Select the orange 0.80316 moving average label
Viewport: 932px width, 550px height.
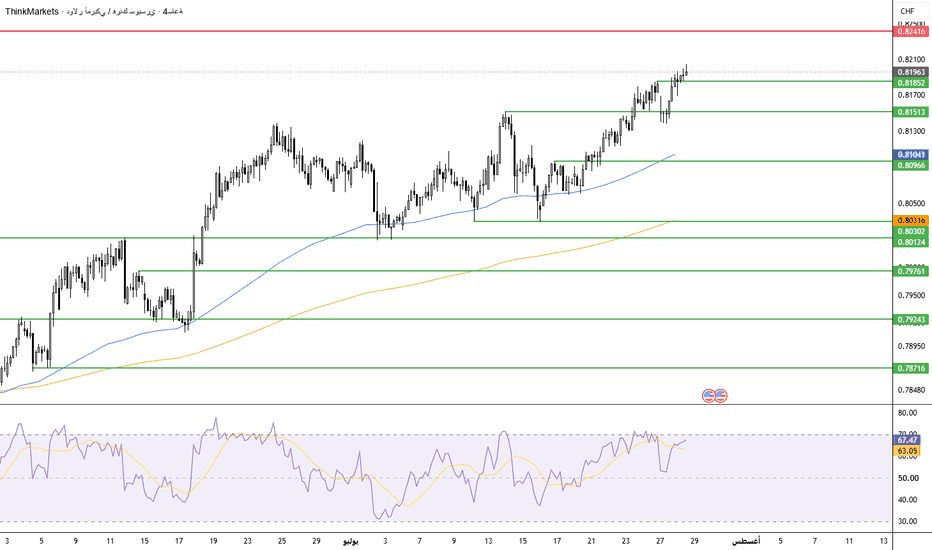tap(911, 220)
